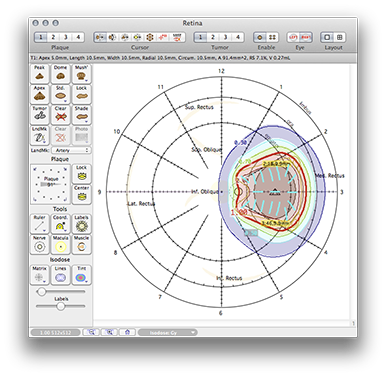Click the zoom in magnifier button
This screenshot has width=386, height=377.
point(109,332)
